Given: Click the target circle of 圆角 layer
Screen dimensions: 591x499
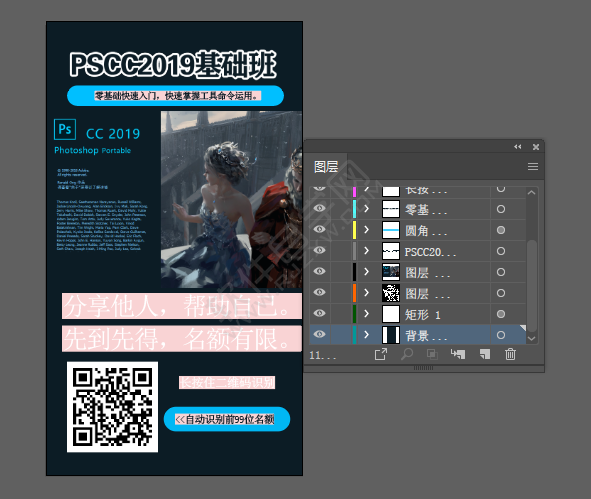Looking at the screenshot, I should [x=501, y=230].
